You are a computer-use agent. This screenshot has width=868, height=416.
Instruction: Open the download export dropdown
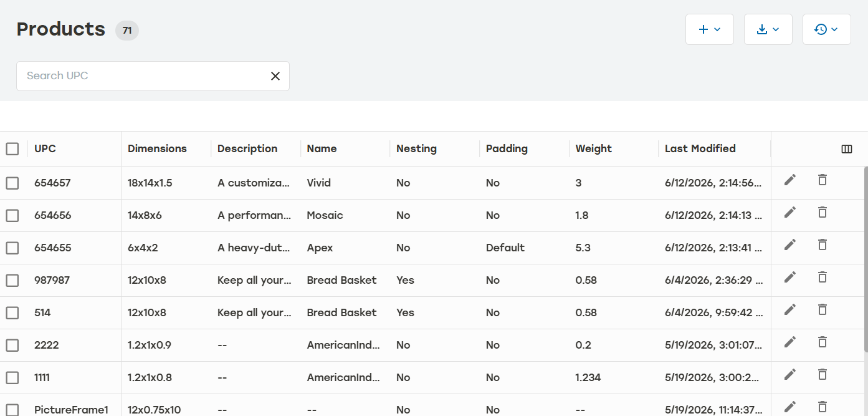tap(768, 29)
